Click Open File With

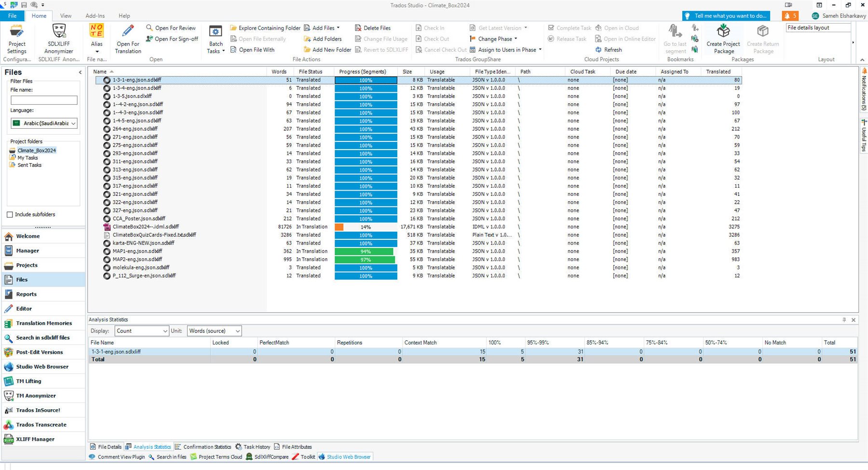(x=252, y=50)
